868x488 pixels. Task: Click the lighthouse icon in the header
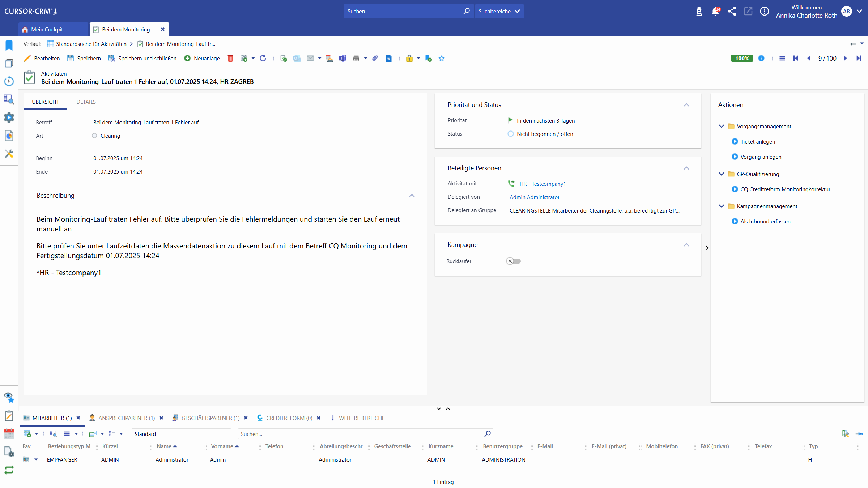pos(699,11)
